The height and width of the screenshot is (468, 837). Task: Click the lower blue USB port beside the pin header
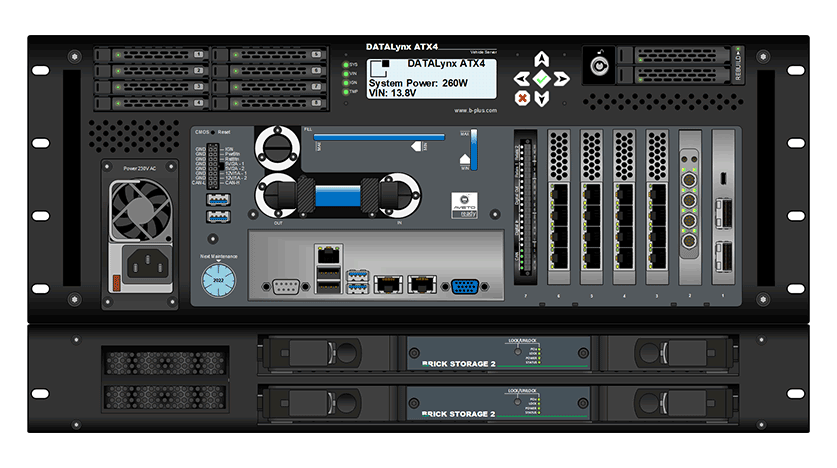[x=218, y=217]
